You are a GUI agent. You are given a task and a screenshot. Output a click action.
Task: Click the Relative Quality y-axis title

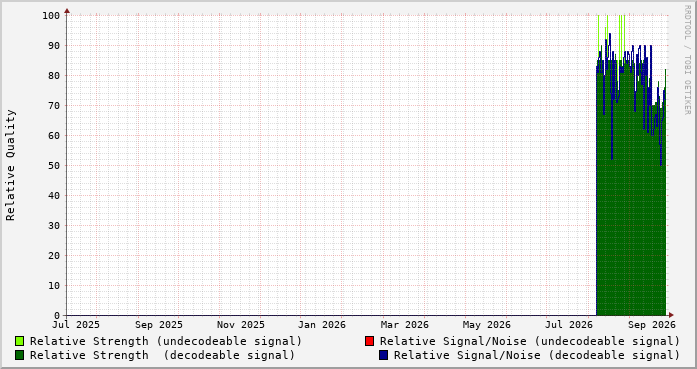click(10, 165)
